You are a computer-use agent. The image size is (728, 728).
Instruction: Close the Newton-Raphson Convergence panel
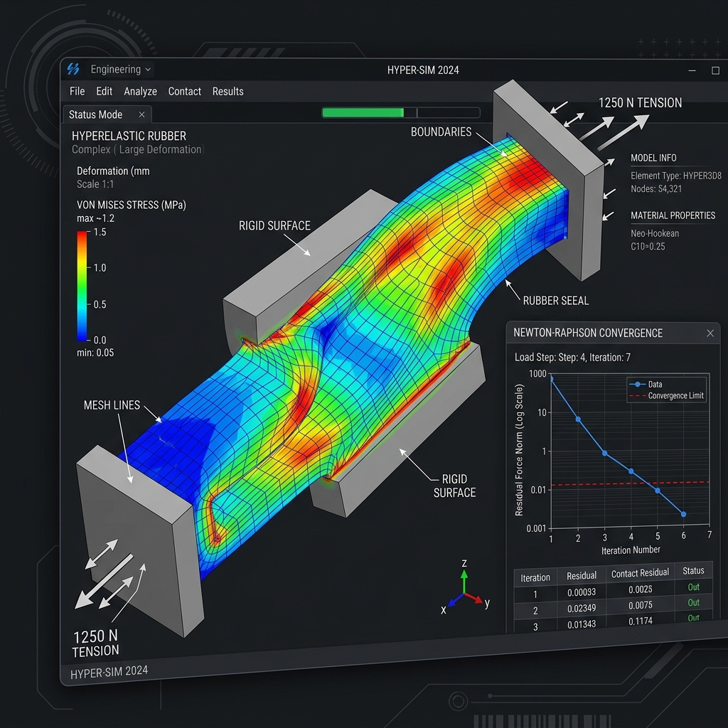[710, 333]
